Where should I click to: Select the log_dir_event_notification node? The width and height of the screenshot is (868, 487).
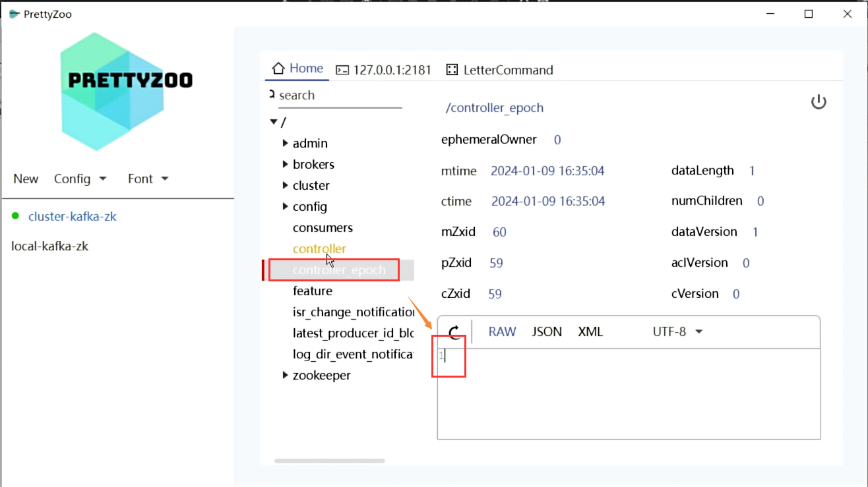[x=353, y=354]
